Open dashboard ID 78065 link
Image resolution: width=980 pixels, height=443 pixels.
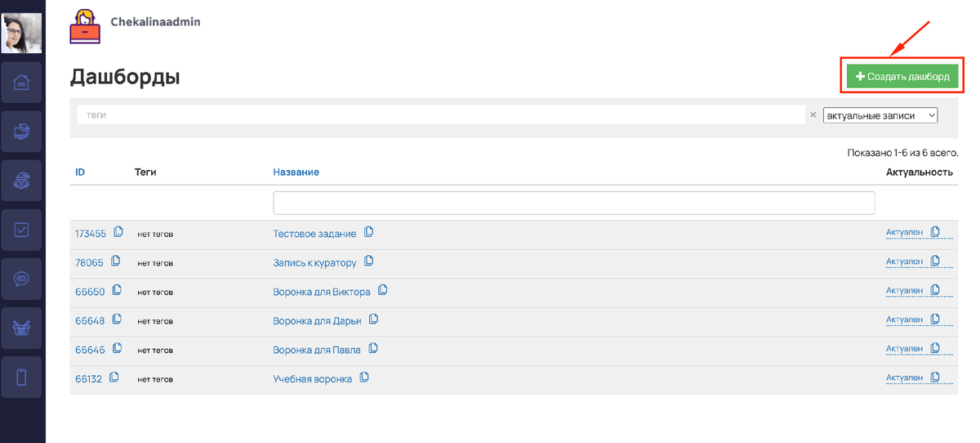89,263
